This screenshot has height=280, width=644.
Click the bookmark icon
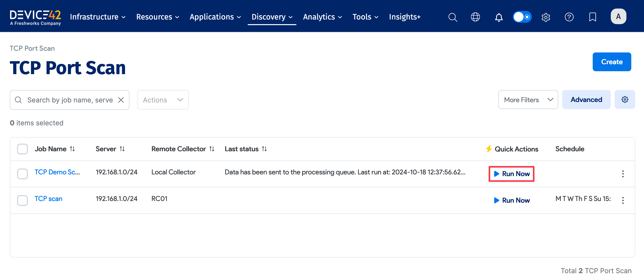pos(592,17)
